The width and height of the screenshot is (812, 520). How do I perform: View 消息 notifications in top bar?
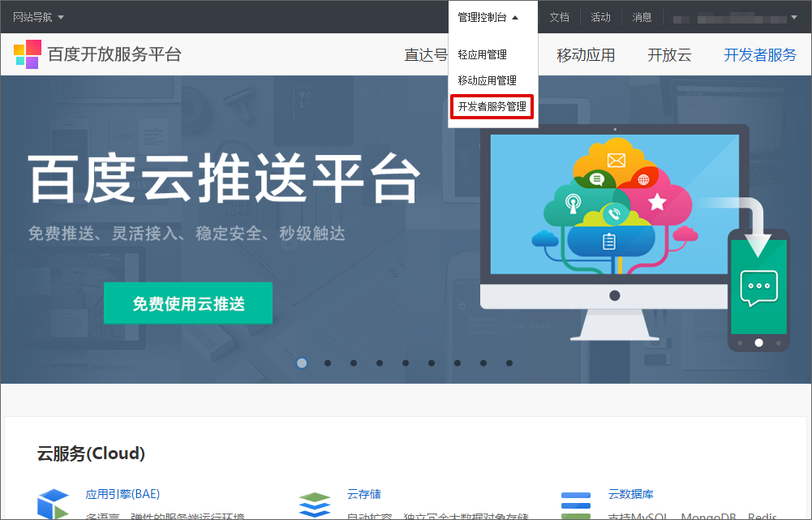tap(642, 17)
